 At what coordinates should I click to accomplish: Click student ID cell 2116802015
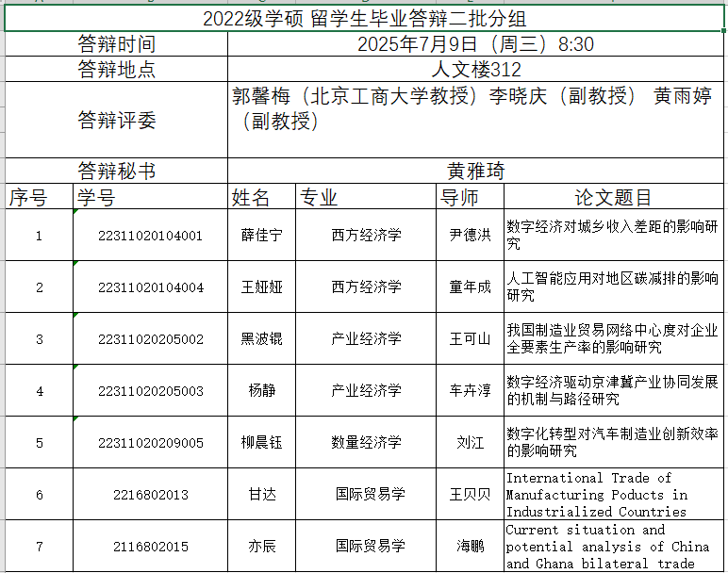(x=150, y=546)
